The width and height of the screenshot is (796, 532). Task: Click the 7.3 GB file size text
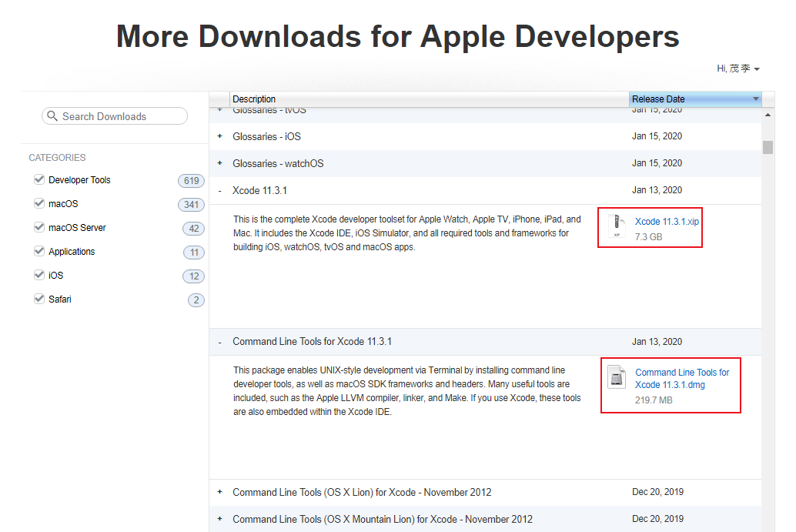tap(648, 237)
